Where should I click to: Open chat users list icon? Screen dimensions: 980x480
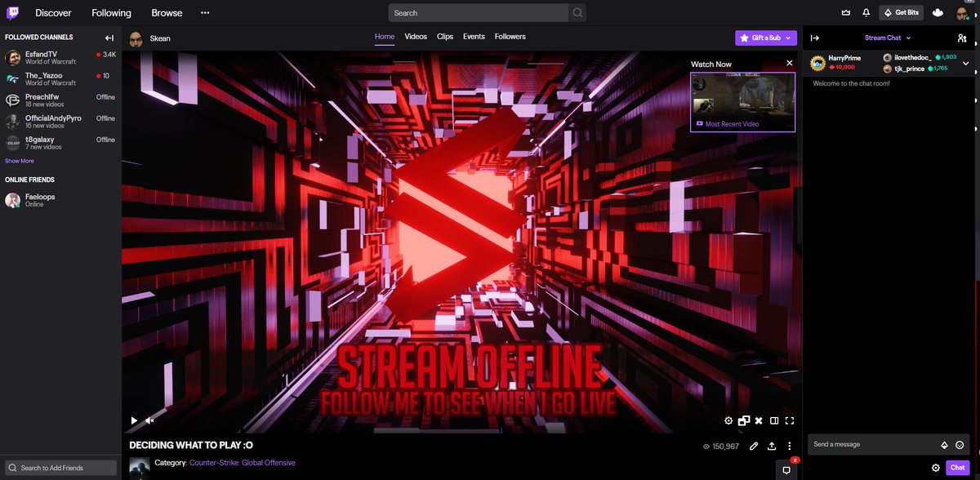tap(961, 38)
